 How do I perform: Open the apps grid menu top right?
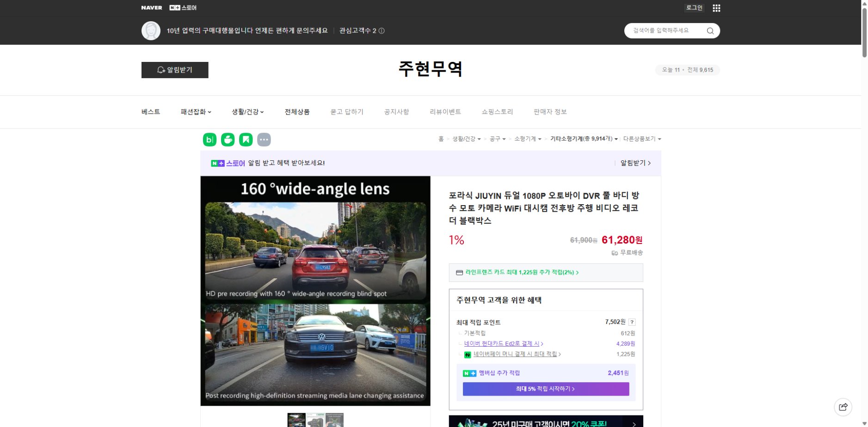pos(716,8)
